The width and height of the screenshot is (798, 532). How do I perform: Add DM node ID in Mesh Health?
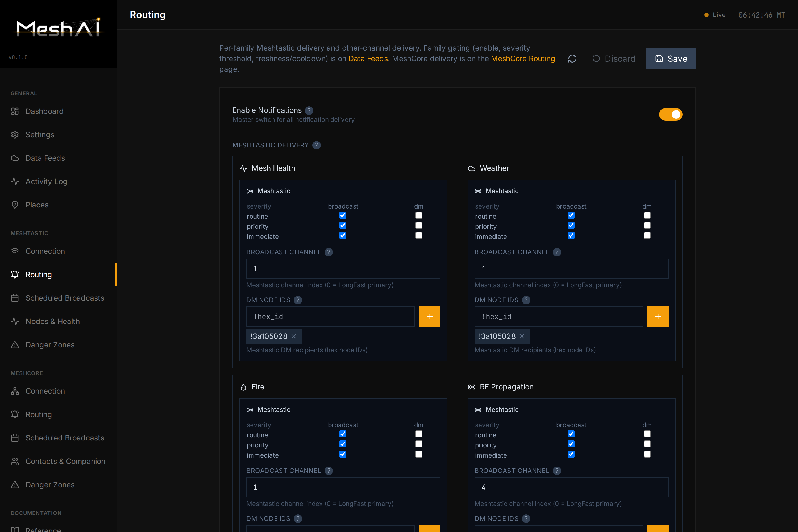[x=430, y=317]
